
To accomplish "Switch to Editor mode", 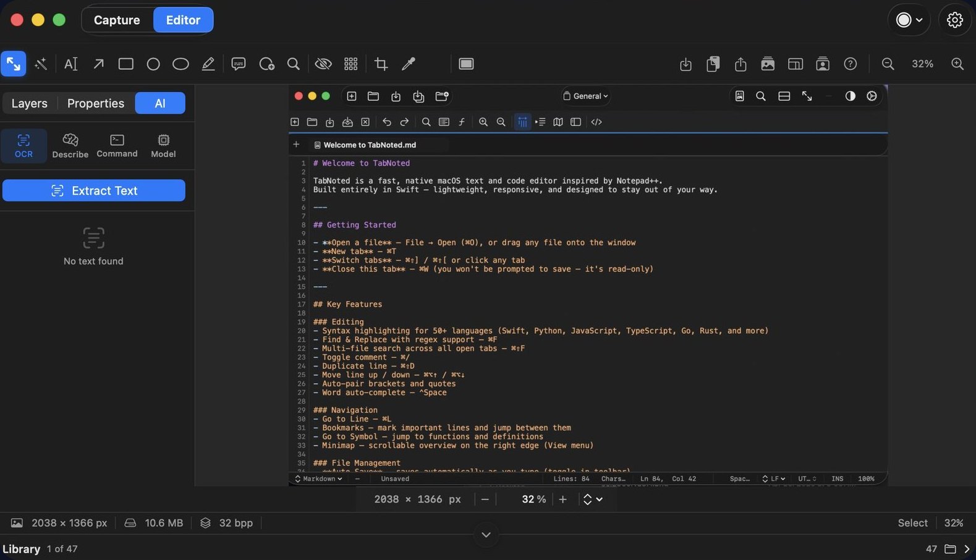I will 183,20.
